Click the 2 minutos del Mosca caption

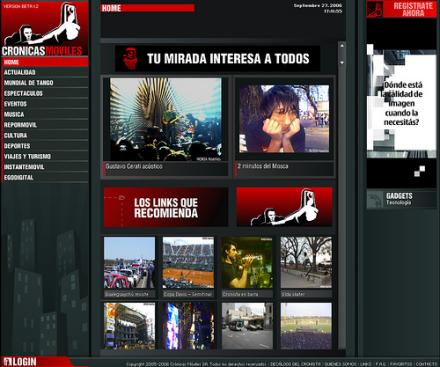click(x=263, y=166)
